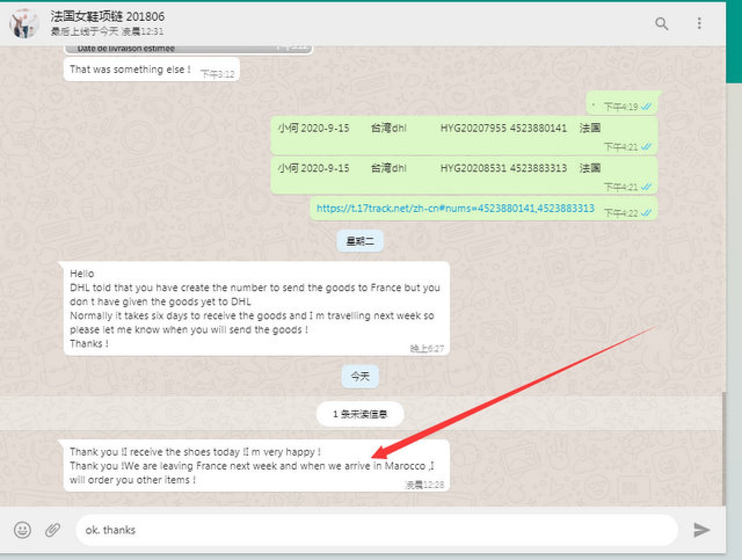Send the typed message with arrow icon
The width and height of the screenshot is (742, 560).
[701, 530]
